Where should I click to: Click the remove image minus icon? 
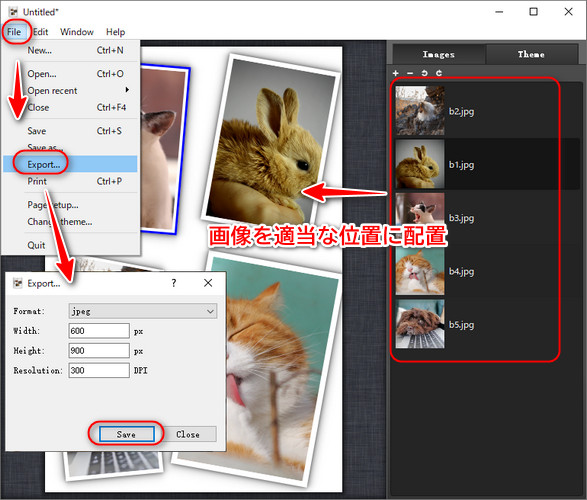click(410, 73)
